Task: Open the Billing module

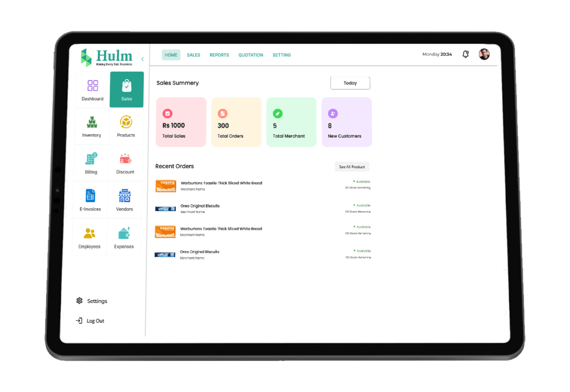Action: [91, 163]
